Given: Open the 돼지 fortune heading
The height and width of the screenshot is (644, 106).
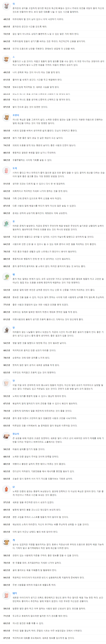Looking at the screenshot, I should tap(15, 593).
